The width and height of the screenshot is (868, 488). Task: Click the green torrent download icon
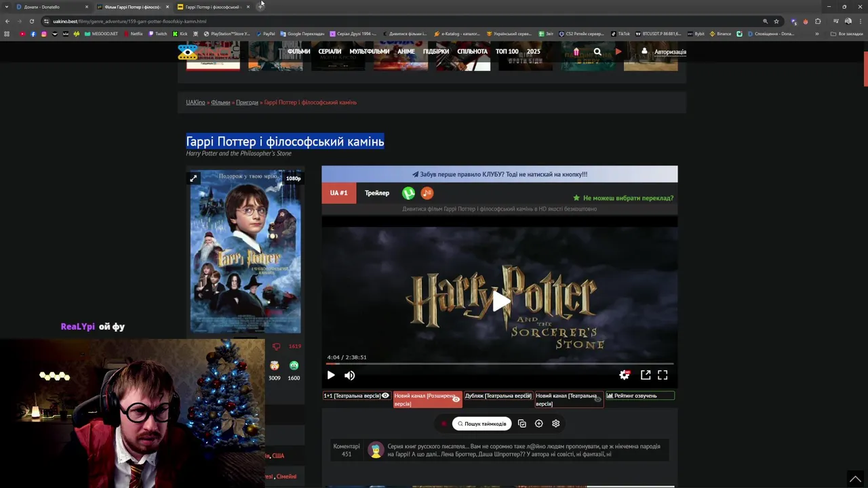click(408, 193)
